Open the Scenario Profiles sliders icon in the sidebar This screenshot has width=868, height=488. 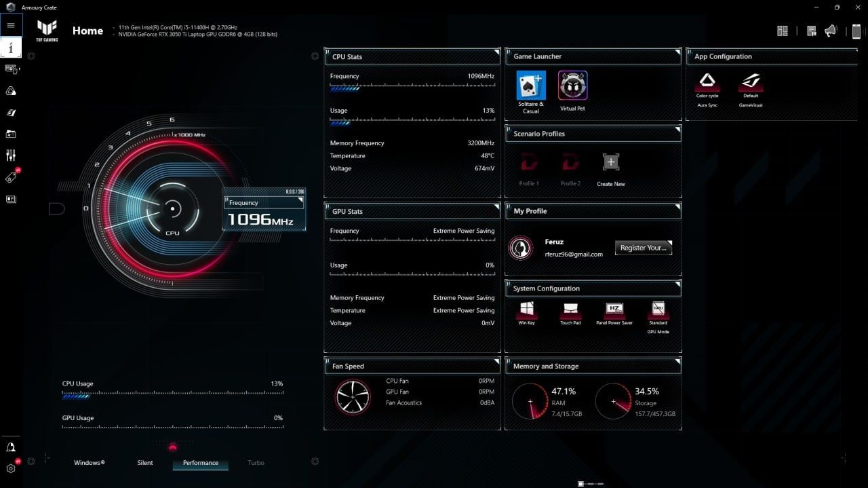pyautogui.click(x=11, y=156)
